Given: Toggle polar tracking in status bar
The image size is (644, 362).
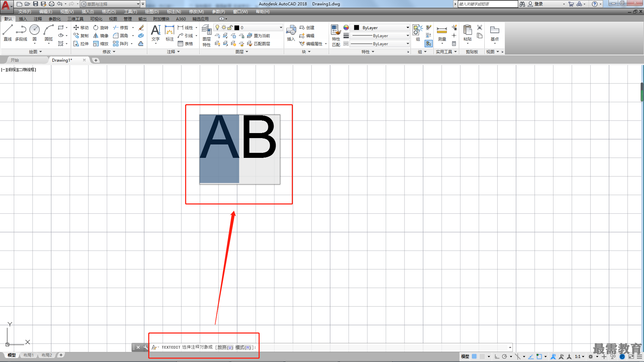Looking at the screenshot, I should (x=504, y=356).
